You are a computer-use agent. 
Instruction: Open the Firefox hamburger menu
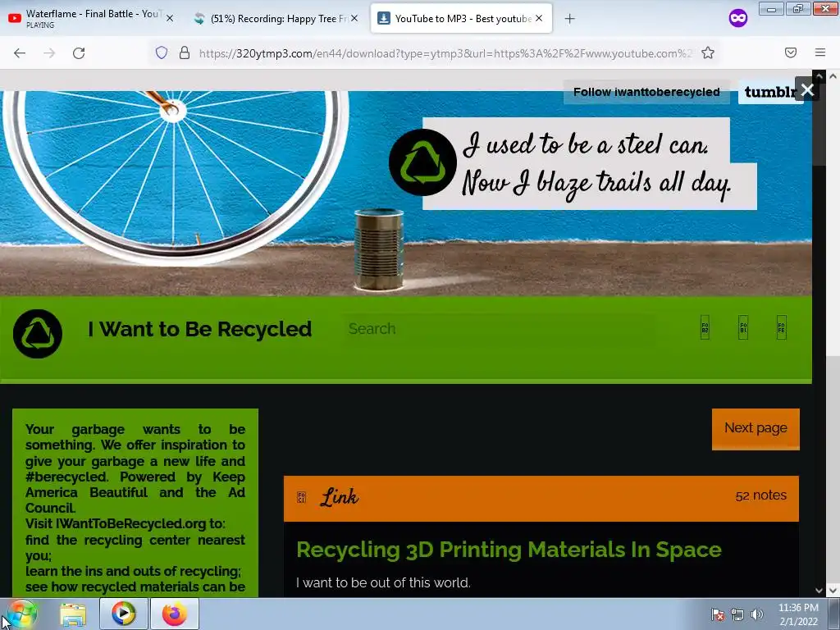click(x=820, y=52)
